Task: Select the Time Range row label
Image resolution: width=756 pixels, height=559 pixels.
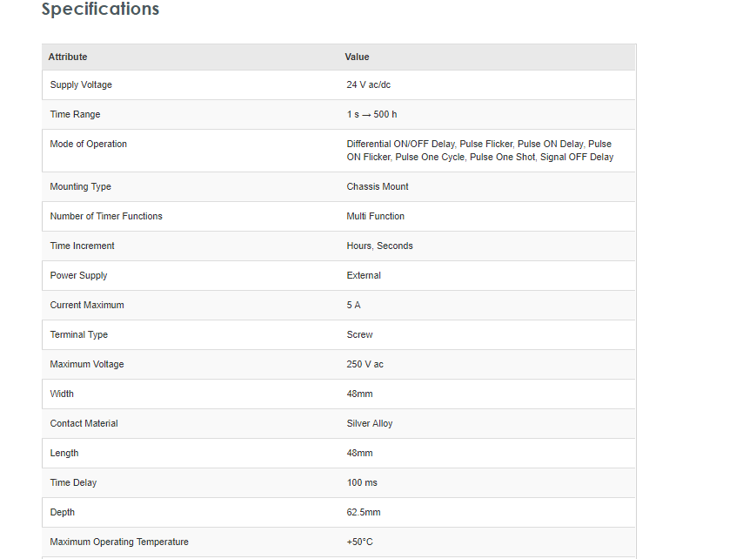Action: [x=75, y=115]
